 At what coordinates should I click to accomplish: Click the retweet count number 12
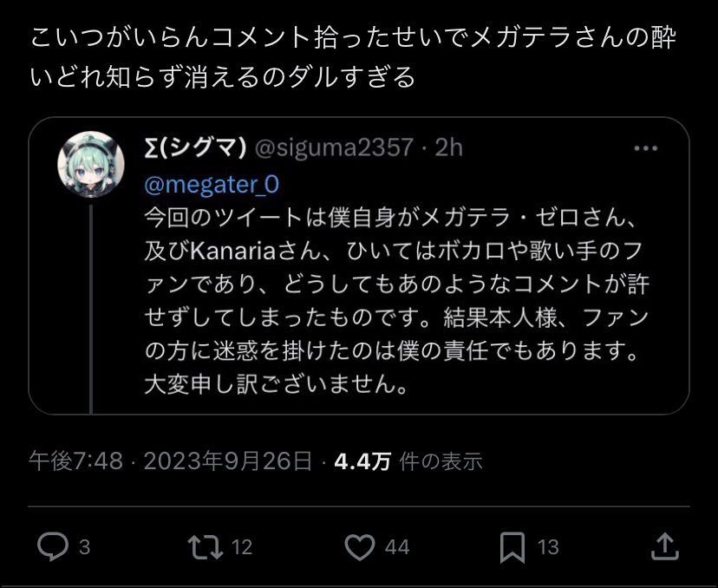click(x=242, y=547)
